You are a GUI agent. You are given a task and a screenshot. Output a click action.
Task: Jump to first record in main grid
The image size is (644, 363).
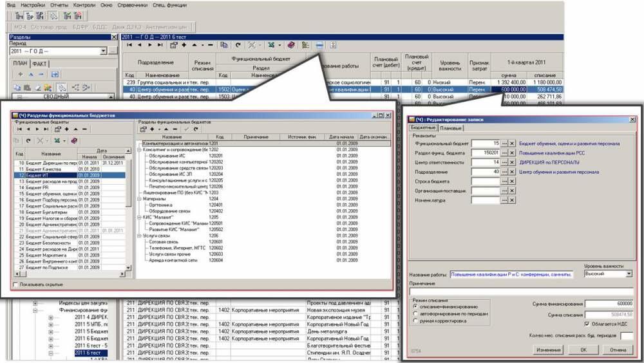(x=130, y=45)
